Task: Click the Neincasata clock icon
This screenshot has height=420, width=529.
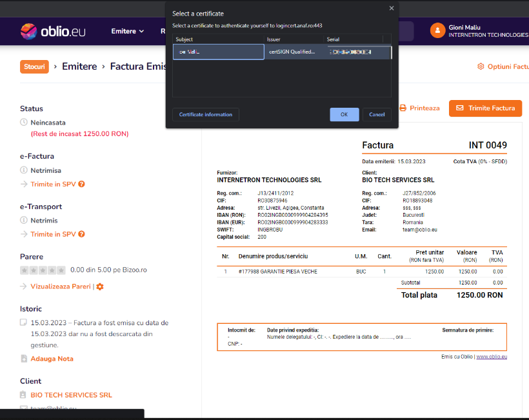Action: (x=24, y=122)
